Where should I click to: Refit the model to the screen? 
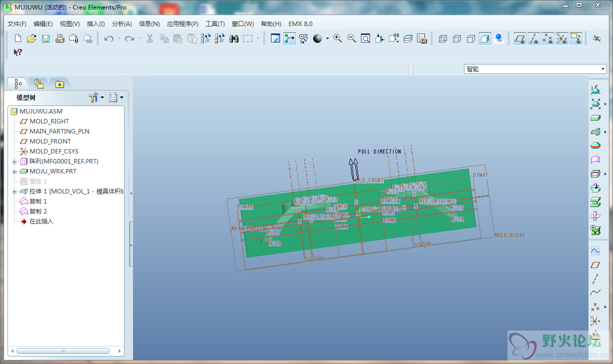point(365,38)
